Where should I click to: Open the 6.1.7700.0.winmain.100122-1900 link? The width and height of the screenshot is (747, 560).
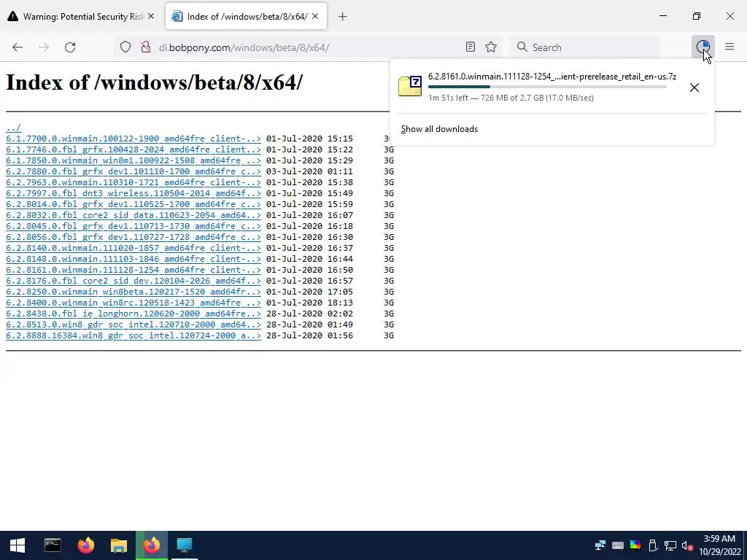pyautogui.click(x=133, y=139)
